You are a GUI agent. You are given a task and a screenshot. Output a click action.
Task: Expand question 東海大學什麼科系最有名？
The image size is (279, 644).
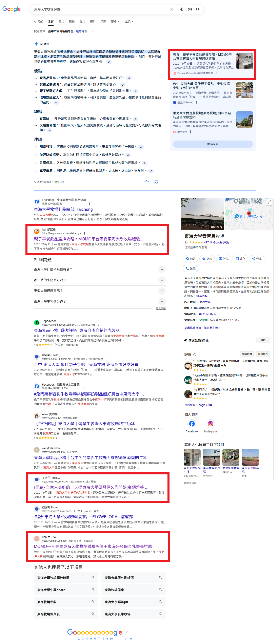click(162, 269)
